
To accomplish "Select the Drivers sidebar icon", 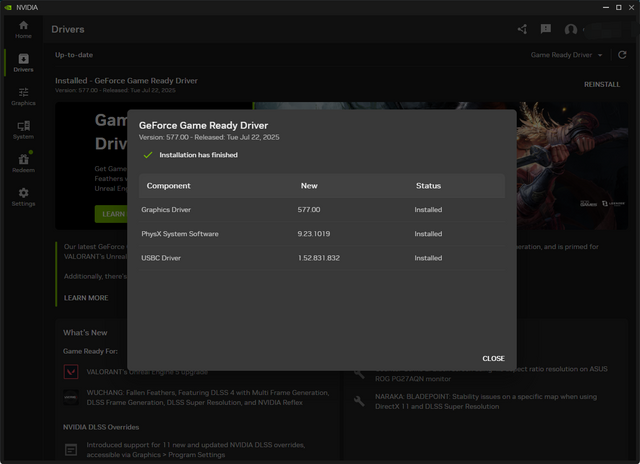I will [23, 63].
